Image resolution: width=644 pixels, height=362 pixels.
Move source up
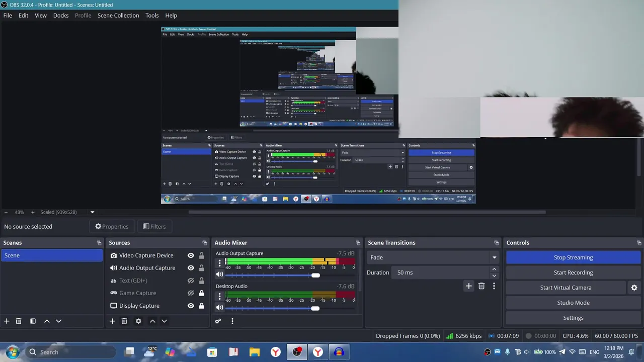click(x=152, y=321)
